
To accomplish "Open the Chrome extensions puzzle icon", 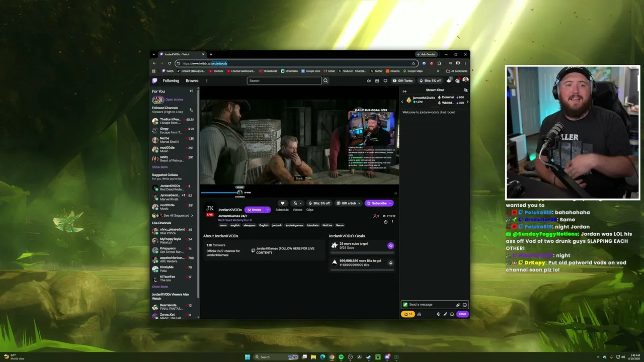I will coord(439,63).
